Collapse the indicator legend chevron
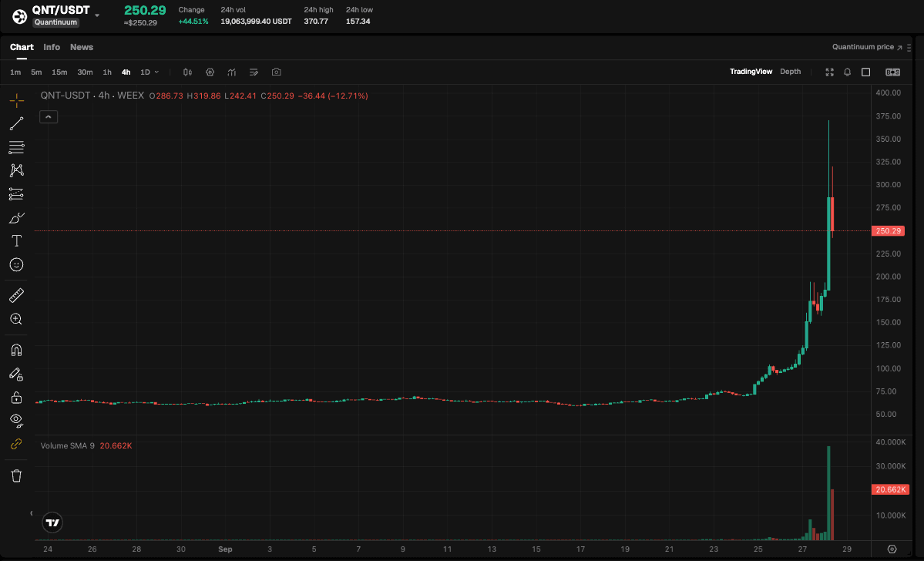 click(49, 116)
